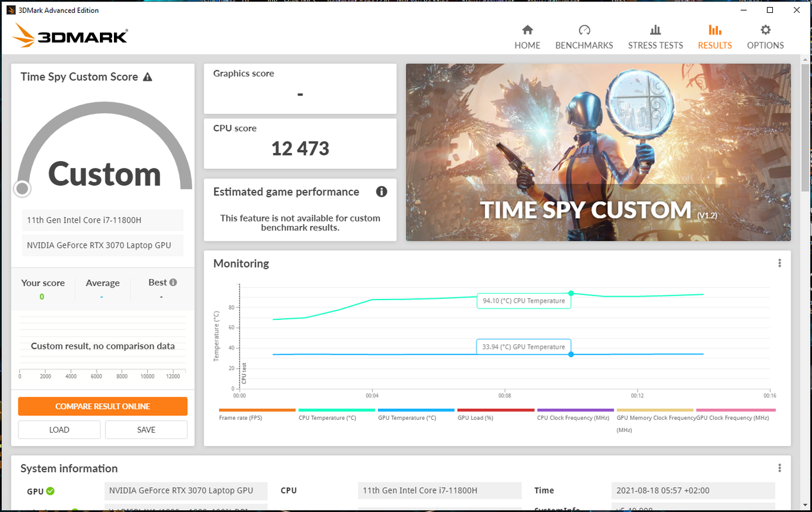Click Compare Result Online button
The height and width of the screenshot is (512, 812).
[102, 406]
